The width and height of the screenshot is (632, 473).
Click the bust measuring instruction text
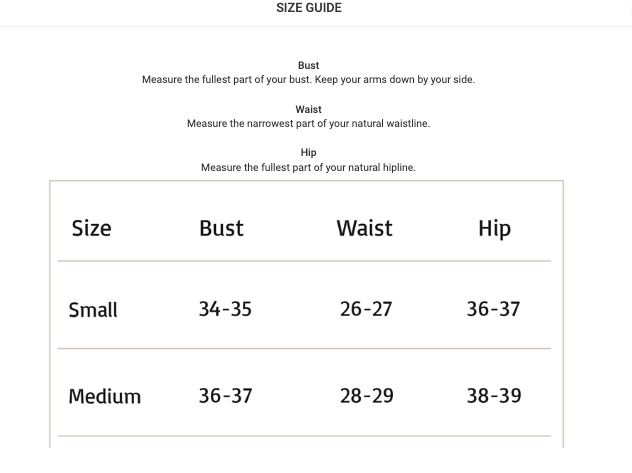[308, 79]
